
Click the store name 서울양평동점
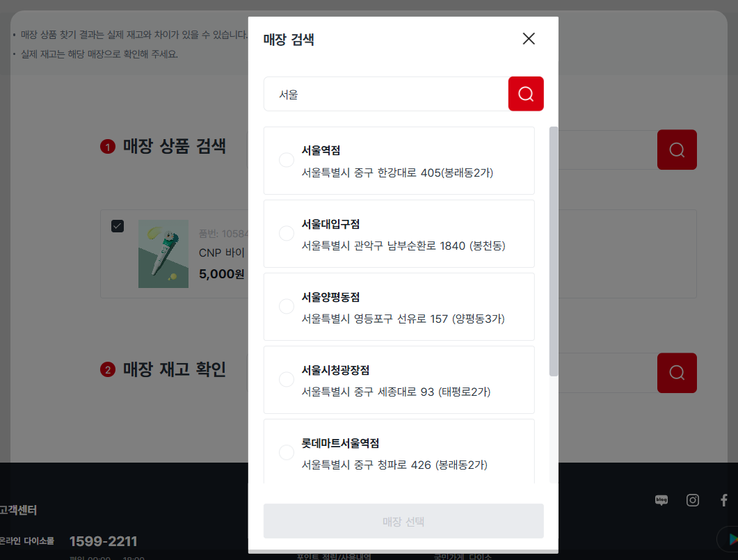(330, 297)
